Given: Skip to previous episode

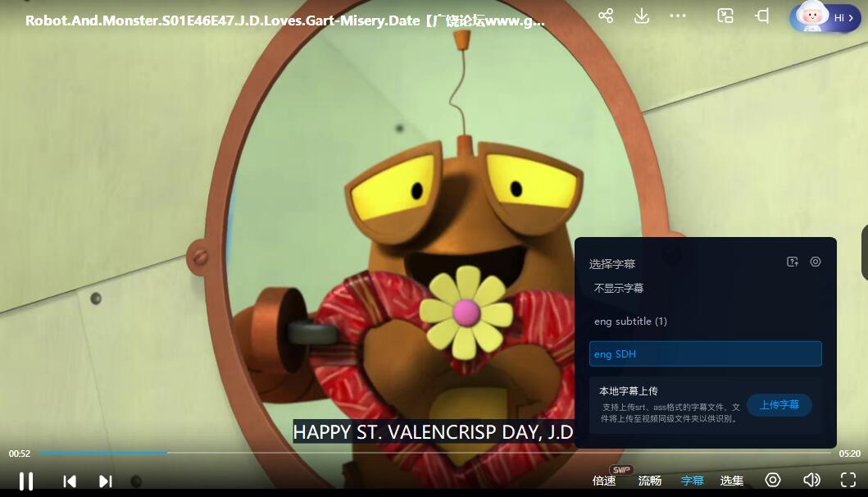Looking at the screenshot, I should click(x=70, y=481).
